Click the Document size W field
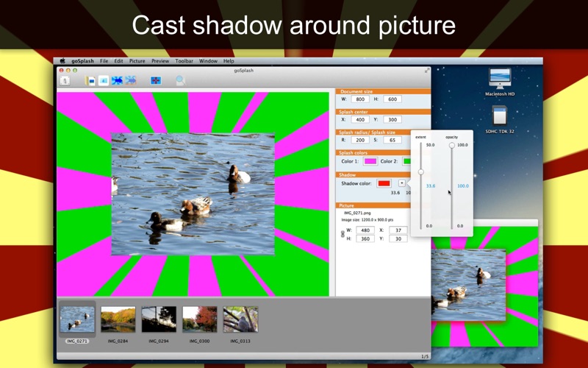The width and height of the screenshot is (588, 368). [360, 99]
